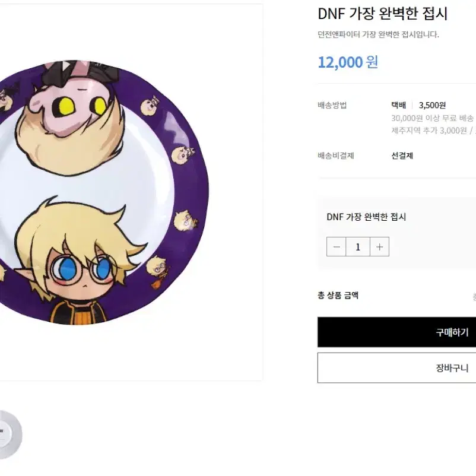
Task: Click the 택배 shipping method text
Action: click(399, 105)
